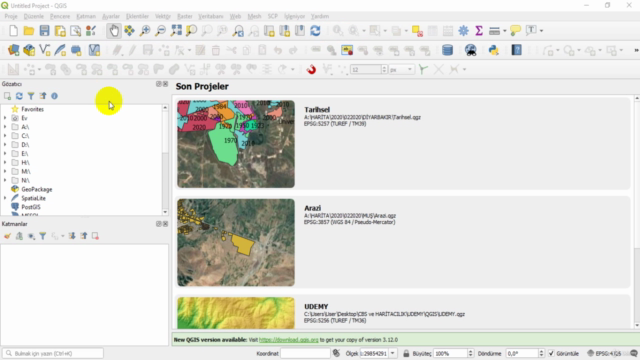The image size is (640, 360).
Task: Toggle the scale lock icon
Action: pos(406,353)
